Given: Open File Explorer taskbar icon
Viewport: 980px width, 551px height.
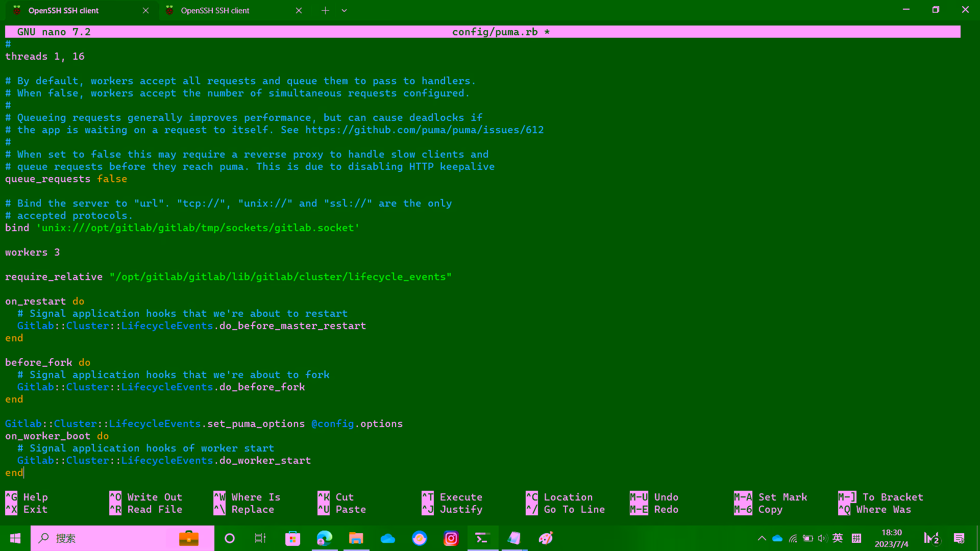Looking at the screenshot, I should click(356, 538).
